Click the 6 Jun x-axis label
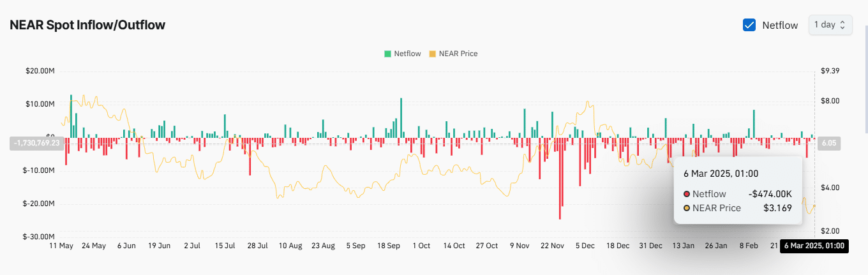Image resolution: width=868 pixels, height=275 pixels. 126,246
